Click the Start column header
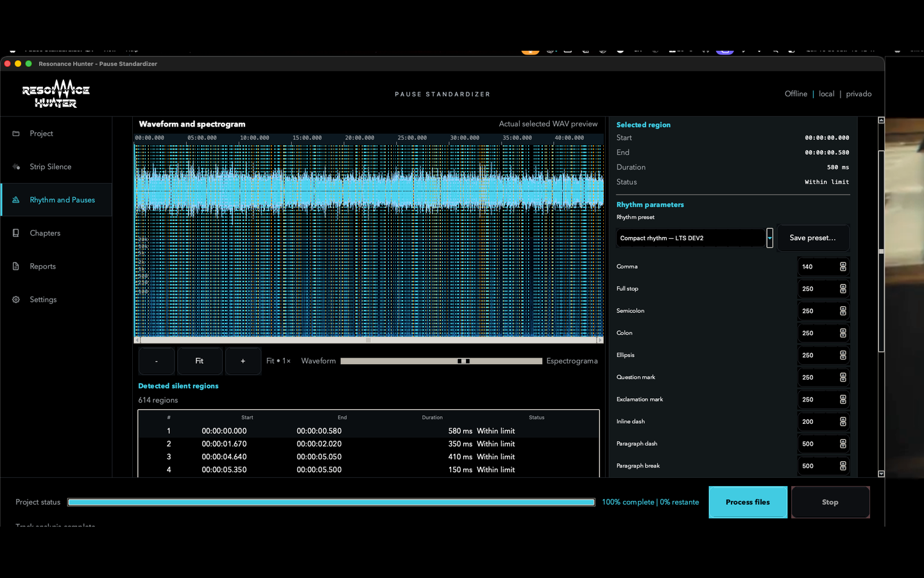The width and height of the screenshot is (924, 578). pos(247,417)
